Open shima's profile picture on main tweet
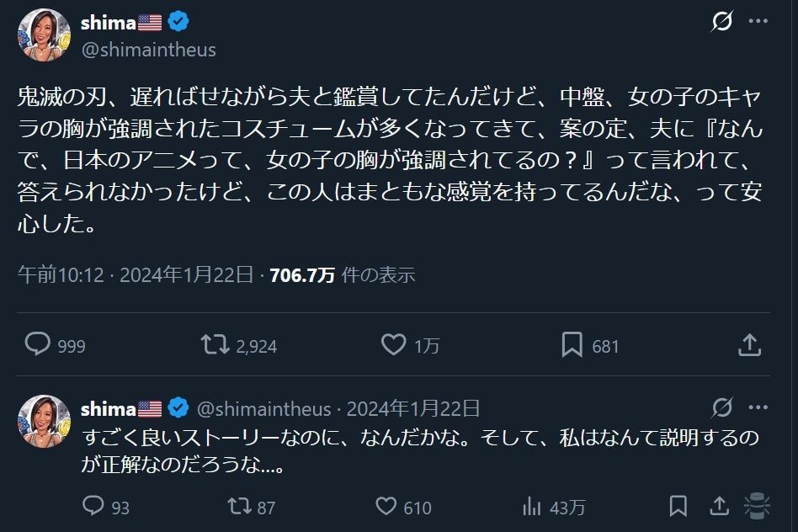 (x=43, y=35)
